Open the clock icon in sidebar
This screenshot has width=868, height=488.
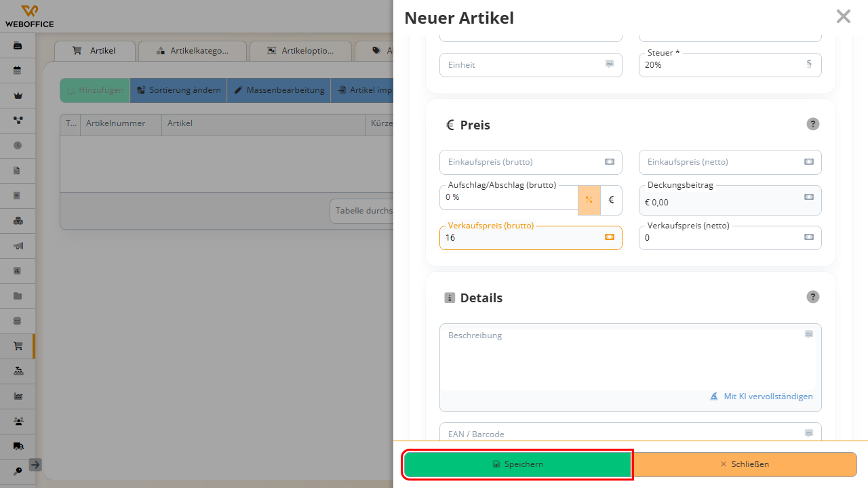(18, 145)
